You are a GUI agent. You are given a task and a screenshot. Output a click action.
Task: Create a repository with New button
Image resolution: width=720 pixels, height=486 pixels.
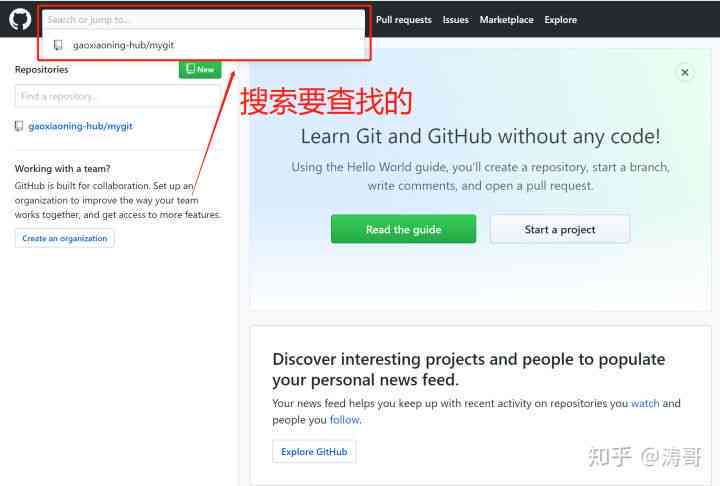pos(200,69)
